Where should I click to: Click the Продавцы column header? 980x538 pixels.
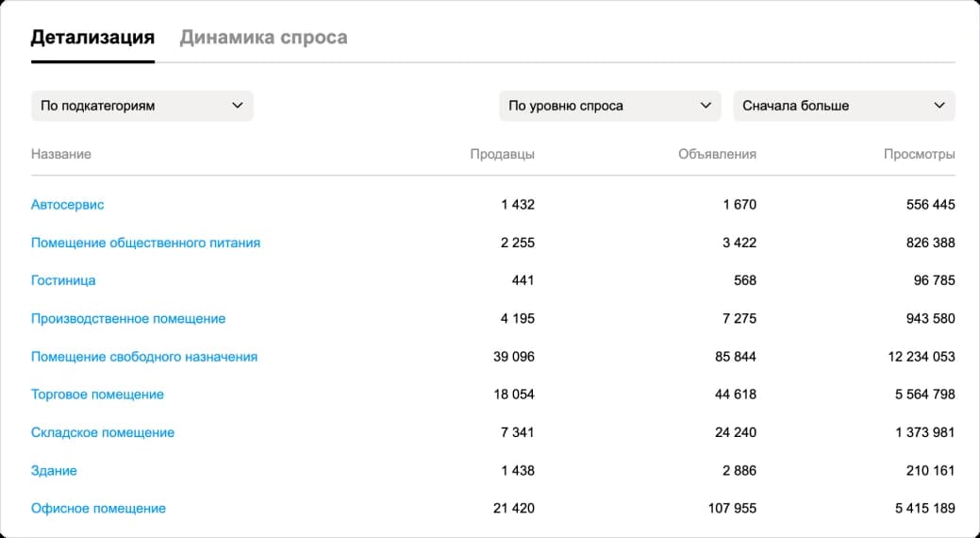point(503,154)
